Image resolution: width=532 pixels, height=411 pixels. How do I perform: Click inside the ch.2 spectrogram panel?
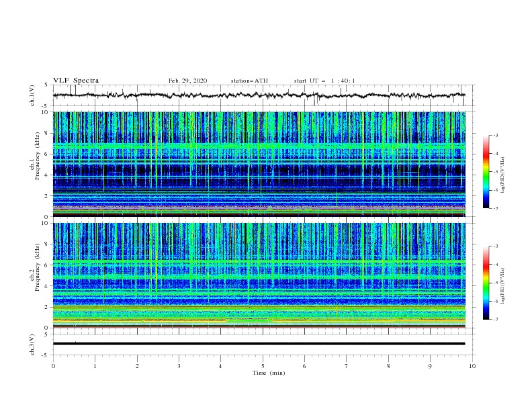pos(259,275)
